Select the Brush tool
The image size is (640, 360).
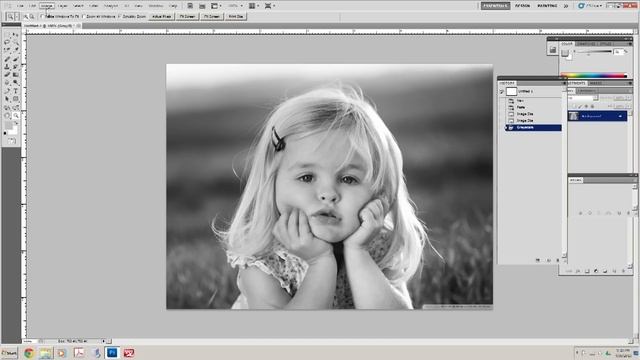coord(16,59)
